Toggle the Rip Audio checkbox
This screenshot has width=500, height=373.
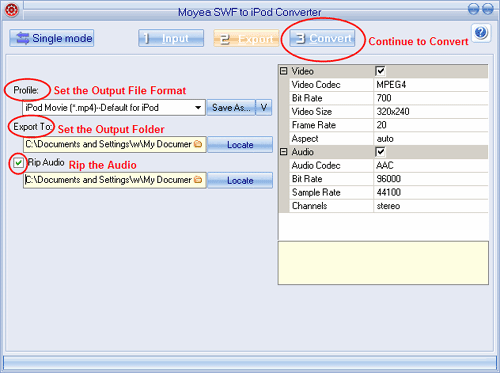tap(18, 163)
